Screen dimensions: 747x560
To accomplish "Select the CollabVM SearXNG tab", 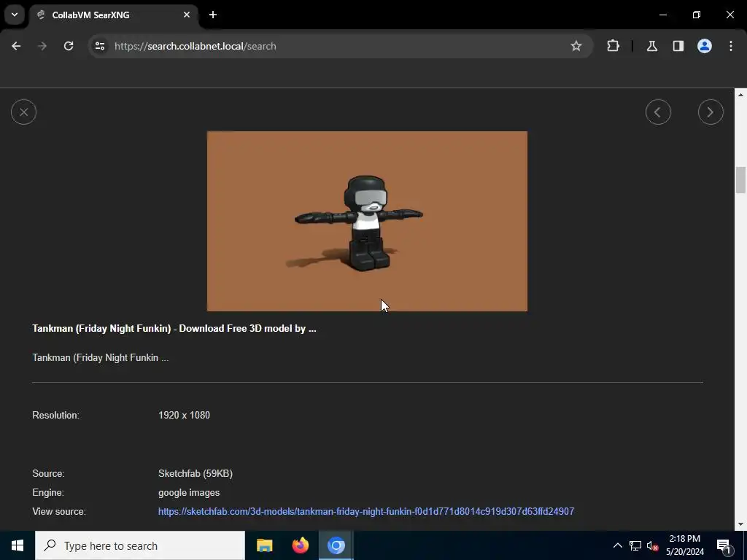I will (x=115, y=15).
